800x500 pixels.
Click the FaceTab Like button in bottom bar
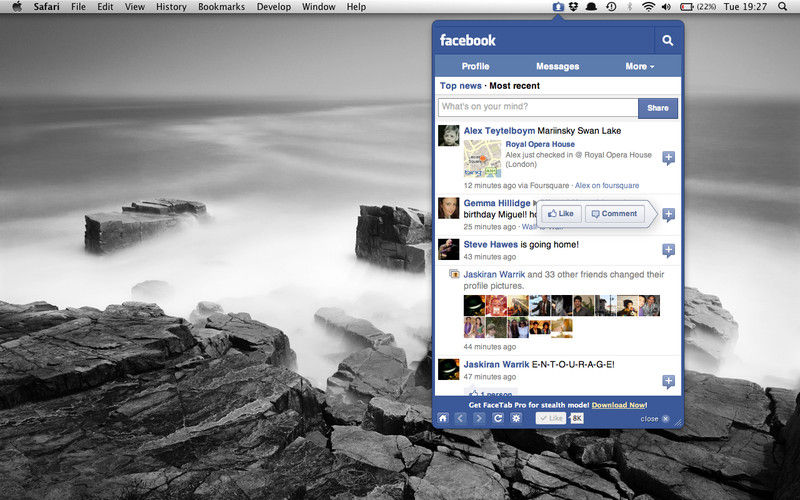551,418
